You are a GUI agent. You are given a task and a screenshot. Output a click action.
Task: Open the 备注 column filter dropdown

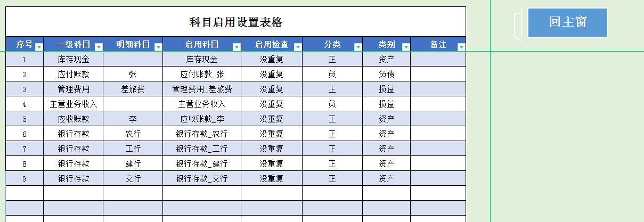click(461, 47)
